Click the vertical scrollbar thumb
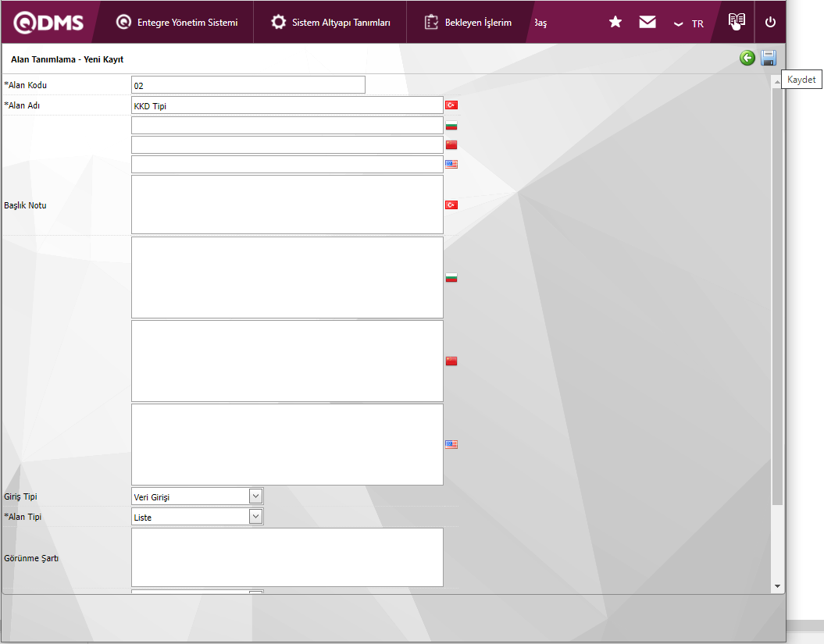This screenshot has width=824, height=644. (777, 296)
